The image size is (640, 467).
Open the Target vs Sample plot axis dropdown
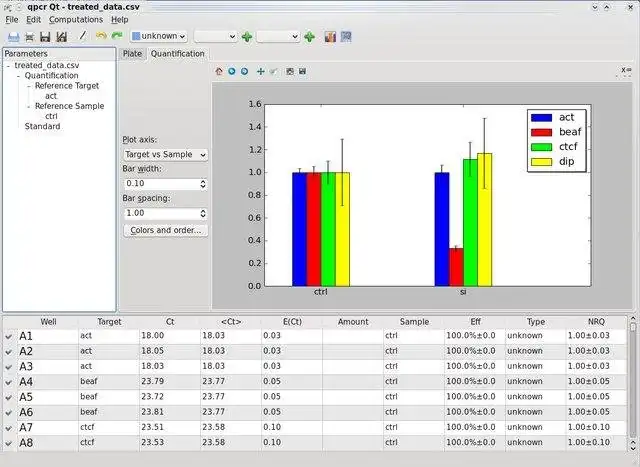165,155
